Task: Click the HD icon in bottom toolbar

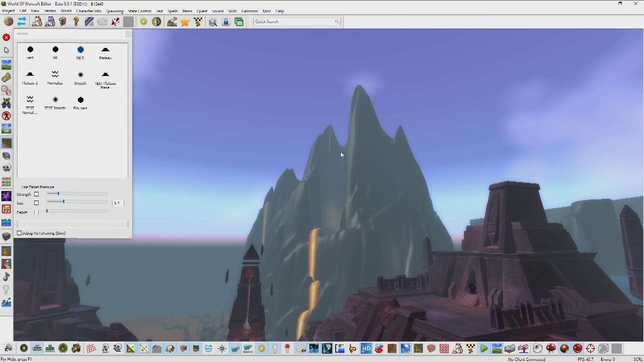Action: point(366,349)
